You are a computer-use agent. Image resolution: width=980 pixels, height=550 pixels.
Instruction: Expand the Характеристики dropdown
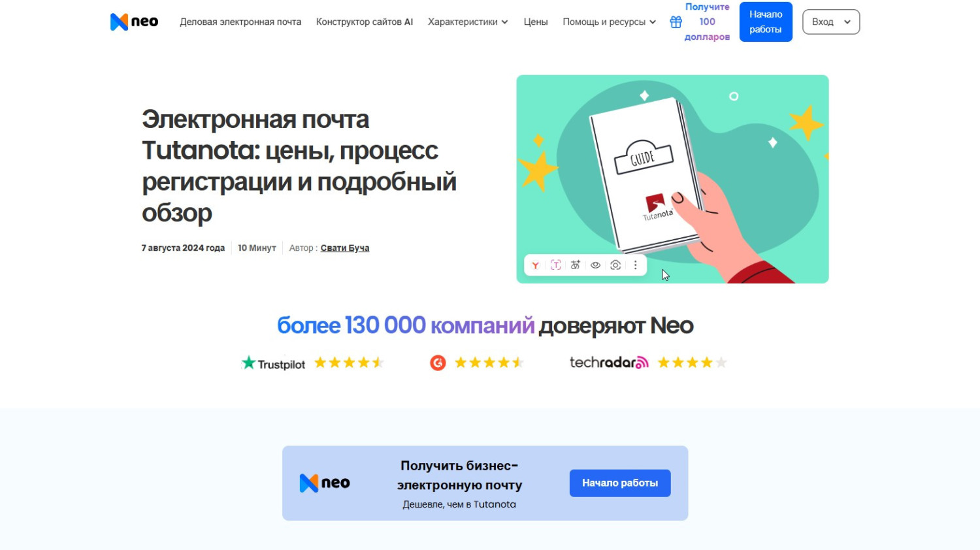(x=468, y=22)
